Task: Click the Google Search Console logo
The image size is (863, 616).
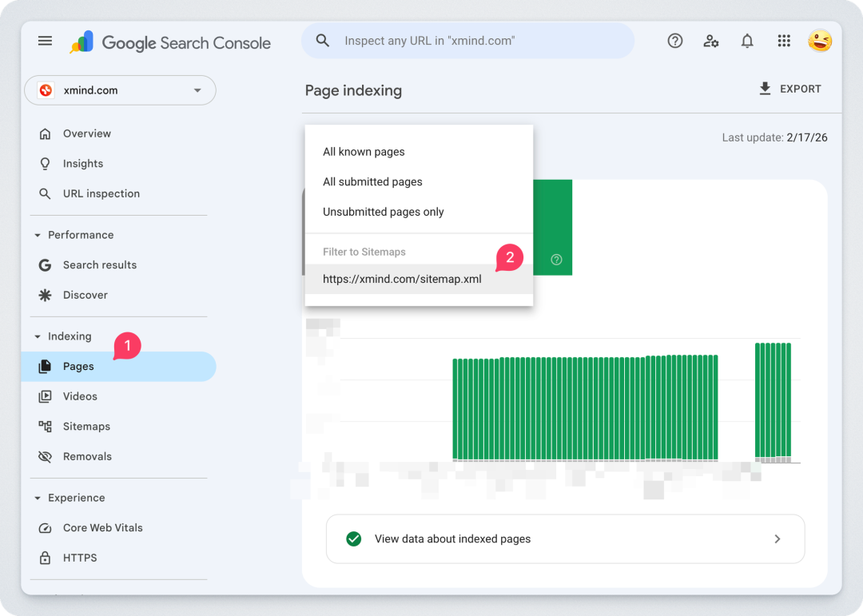Action: click(170, 42)
